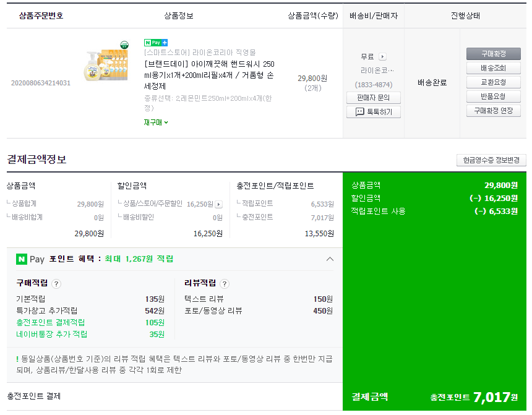Click the 결제금액정보 heading
Screen dimensions: 532x415
[x=36, y=159]
